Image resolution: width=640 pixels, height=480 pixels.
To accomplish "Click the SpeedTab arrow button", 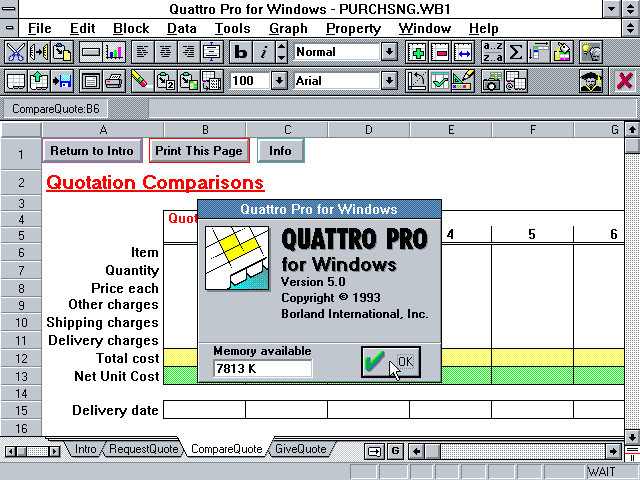I will [x=374, y=451].
